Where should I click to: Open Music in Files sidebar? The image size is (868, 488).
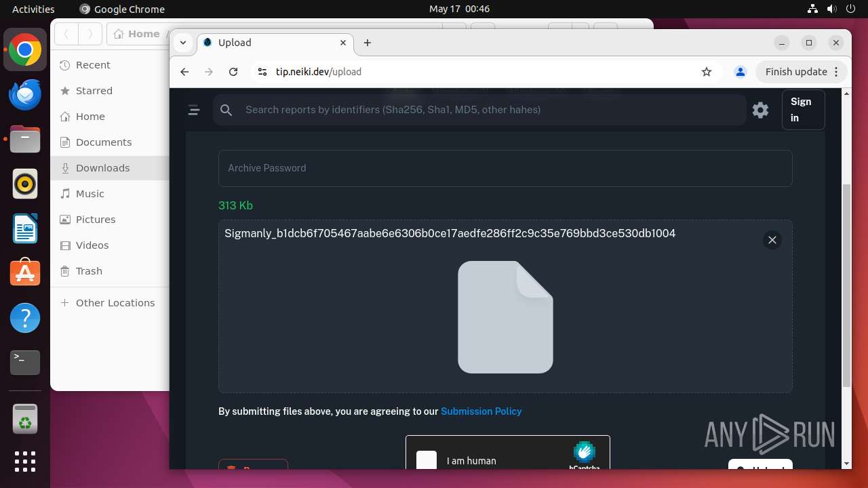point(110,194)
